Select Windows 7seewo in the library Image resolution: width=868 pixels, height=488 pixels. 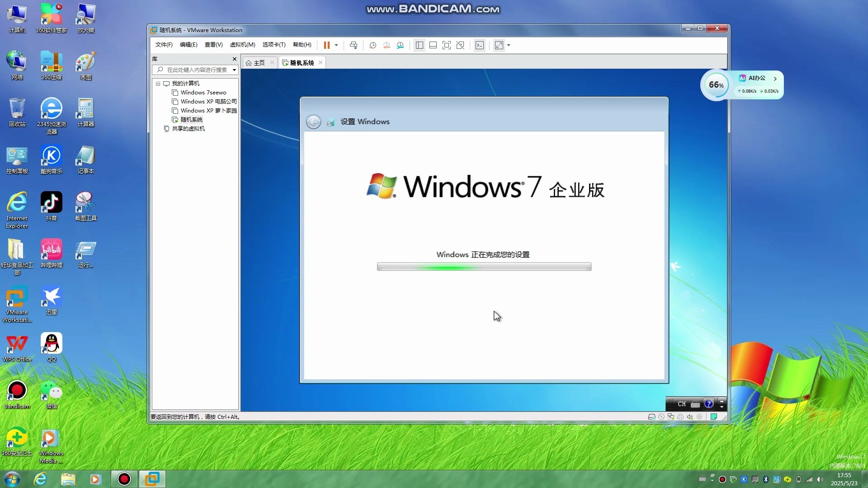[x=203, y=93]
